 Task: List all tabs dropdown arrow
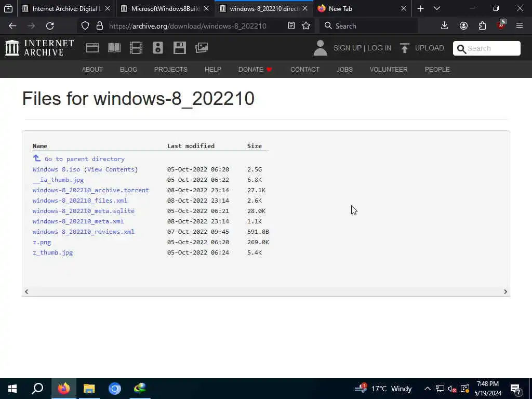click(x=437, y=9)
